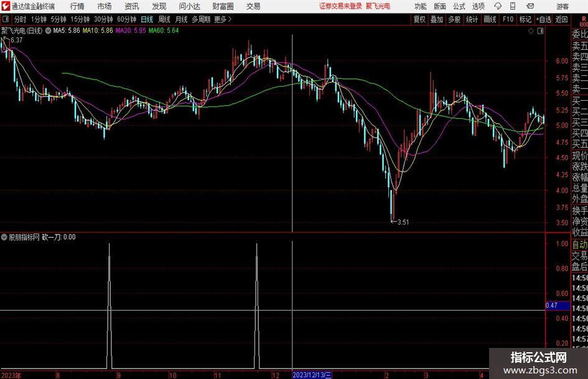This screenshot has width=588, height=379.
Task: Click the MA10: 5.86 value
Action: pyautogui.click(x=98, y=30)
